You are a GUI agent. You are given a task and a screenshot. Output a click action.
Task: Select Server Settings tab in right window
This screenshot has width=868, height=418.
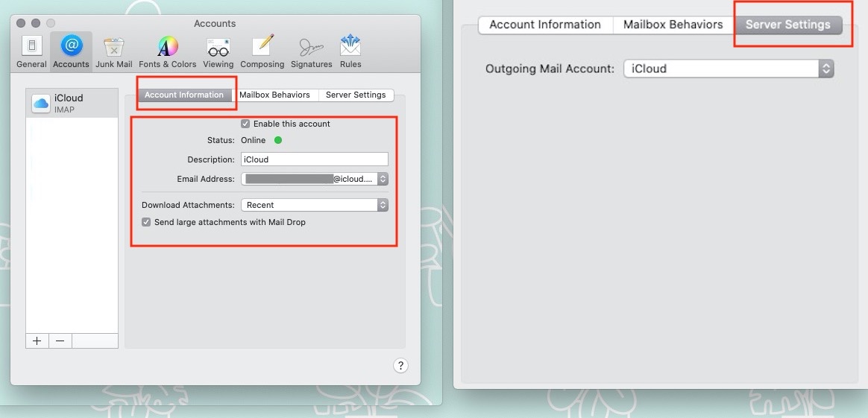[x=787, y=25]
